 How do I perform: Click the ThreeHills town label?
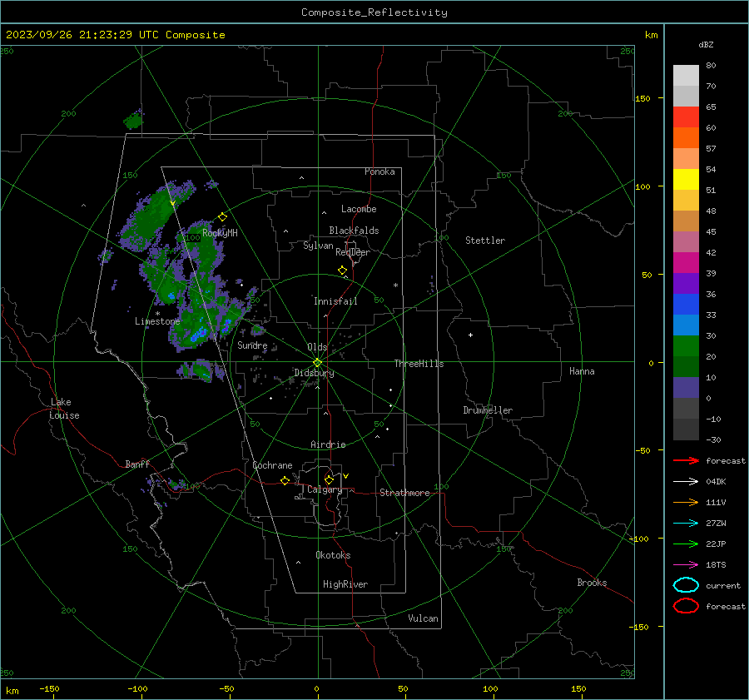[419, 364]
